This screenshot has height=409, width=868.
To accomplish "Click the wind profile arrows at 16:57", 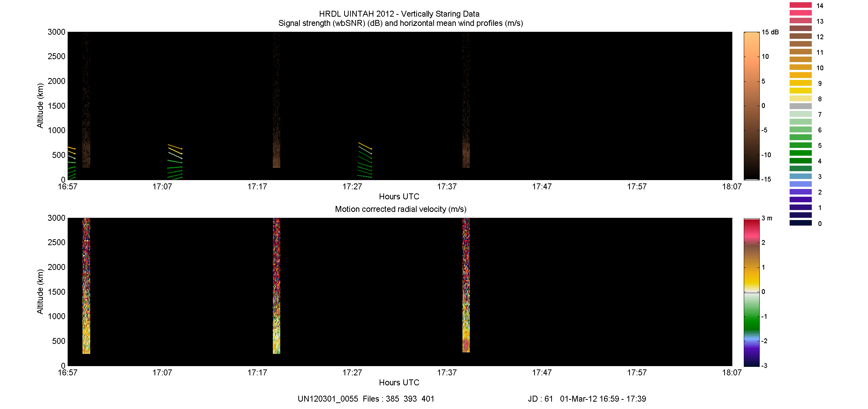I will pyautogui.click(x=72, y=163).
